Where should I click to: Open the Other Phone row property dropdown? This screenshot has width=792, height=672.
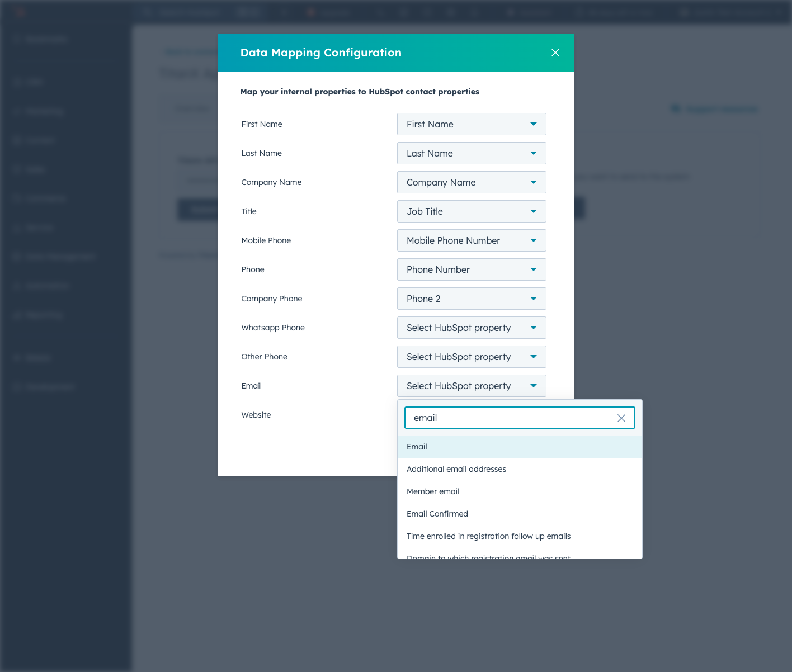coord(472,357)
